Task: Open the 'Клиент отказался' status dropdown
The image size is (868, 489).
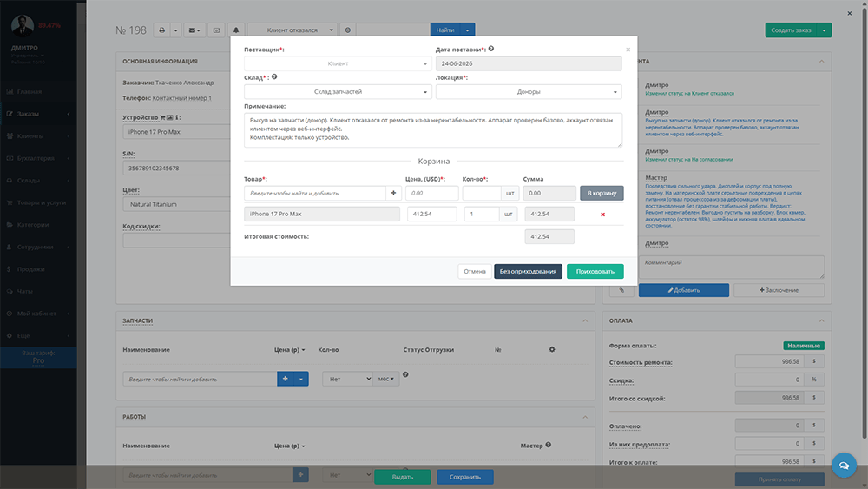Action: [293, 30]
